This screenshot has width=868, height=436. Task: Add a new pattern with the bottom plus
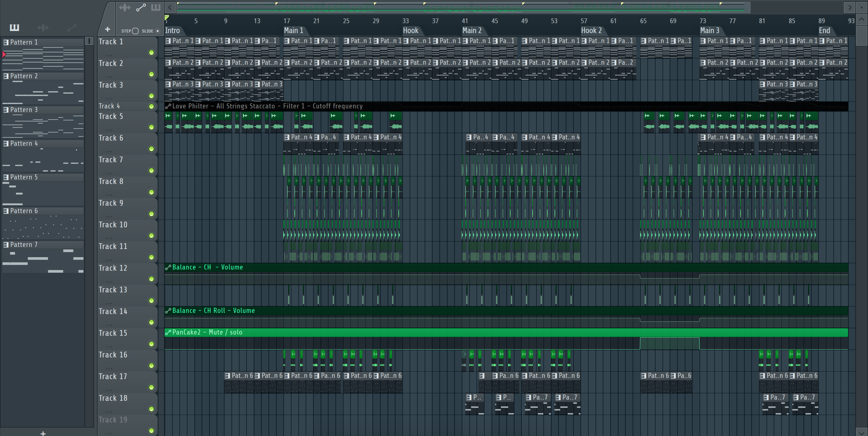point(43,433)
